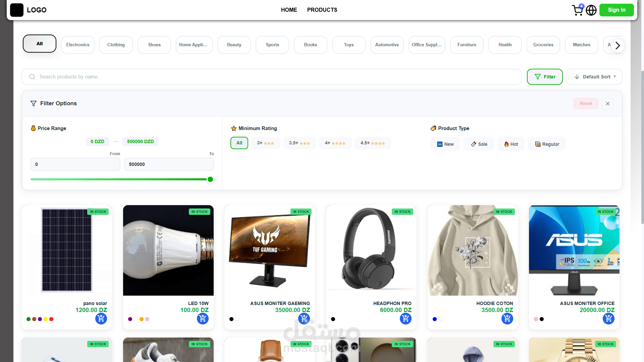Pick the orange color of LED 10W
644x362 pixels.
click(x=142, y=319)
